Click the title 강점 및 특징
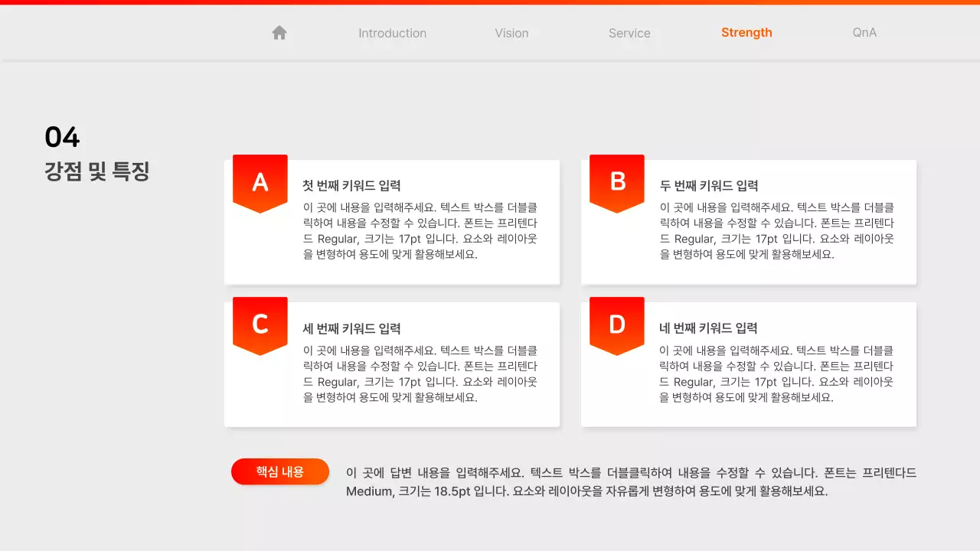 pyautogui.click(x=96, y=172)
